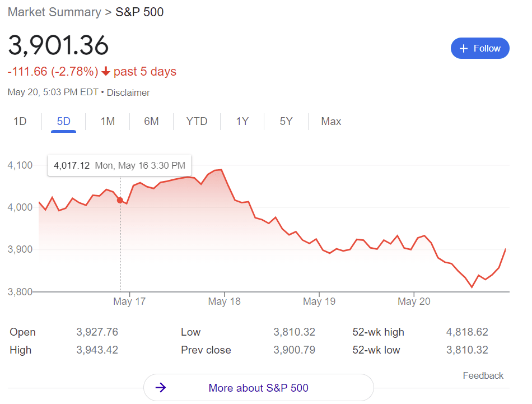Click arrow icon beside More about S&P 500

click(161, 388)
